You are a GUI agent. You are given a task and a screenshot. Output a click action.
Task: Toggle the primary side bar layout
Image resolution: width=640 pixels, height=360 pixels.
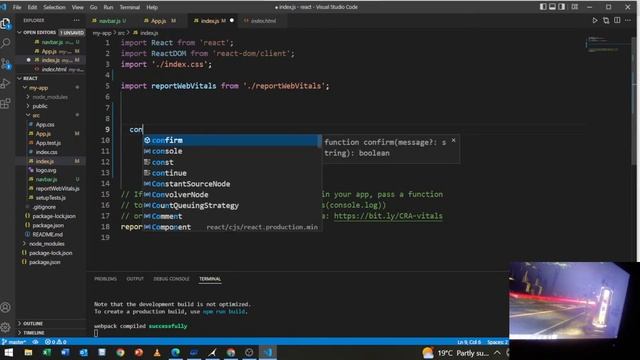tap(543, 7)
